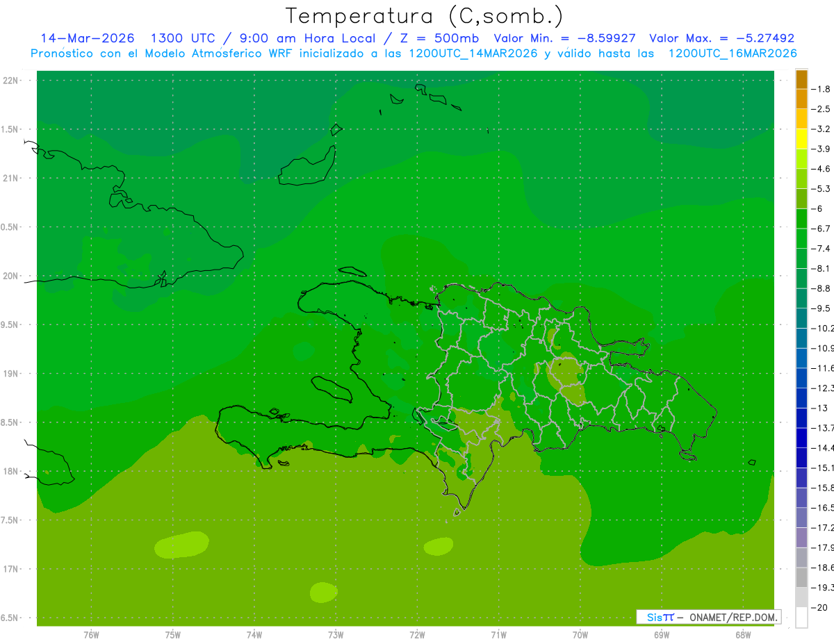Image resolution: width=834 pixels, height=644 pixels.
Task: Click the 71W longitude label
Action: (x=498, y=635)
